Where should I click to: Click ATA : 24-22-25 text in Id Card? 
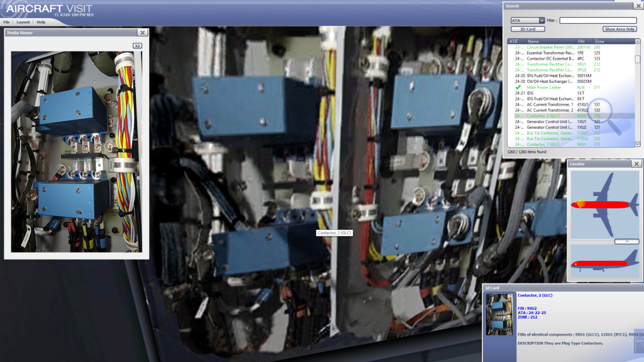[x=532, y=313]
